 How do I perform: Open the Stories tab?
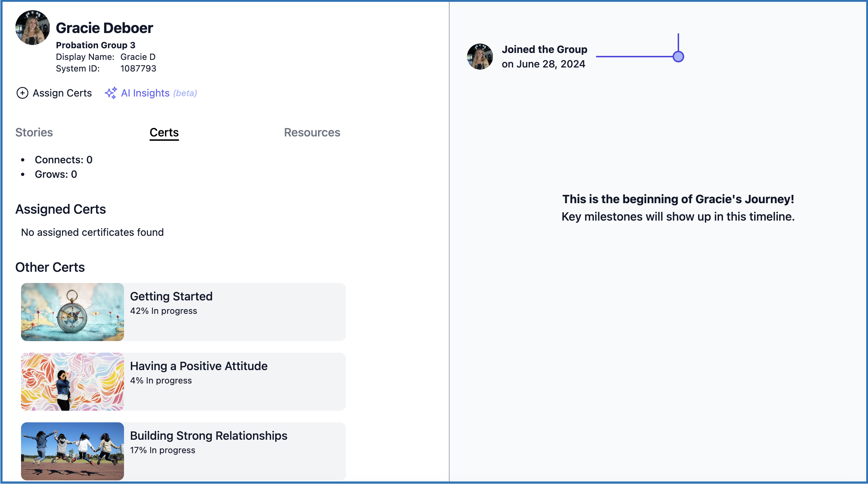[34, 132]
